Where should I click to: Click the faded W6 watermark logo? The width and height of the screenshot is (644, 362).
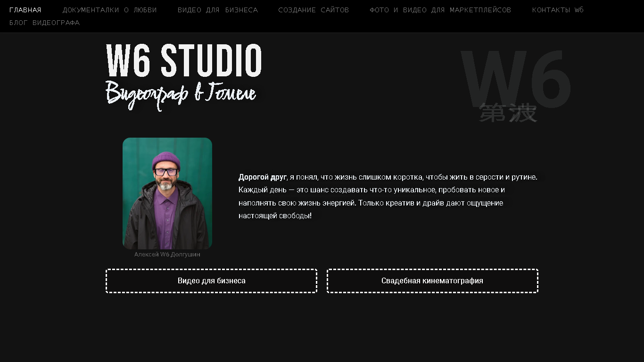click(x=516, y=79)
